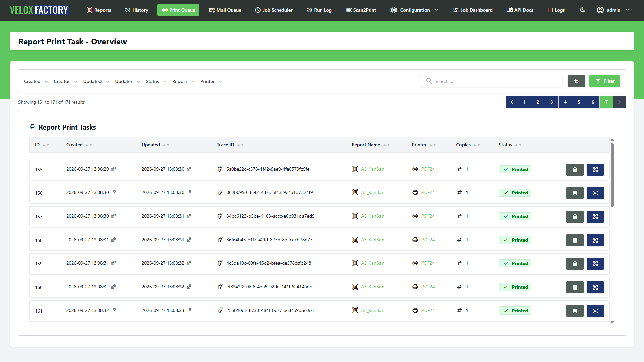Click created-time detail icon for task 155

pos(114,169)
